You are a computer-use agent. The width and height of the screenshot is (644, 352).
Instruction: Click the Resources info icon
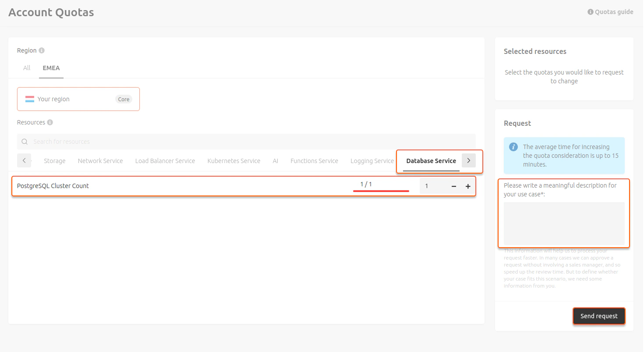[x=50, y=122]
